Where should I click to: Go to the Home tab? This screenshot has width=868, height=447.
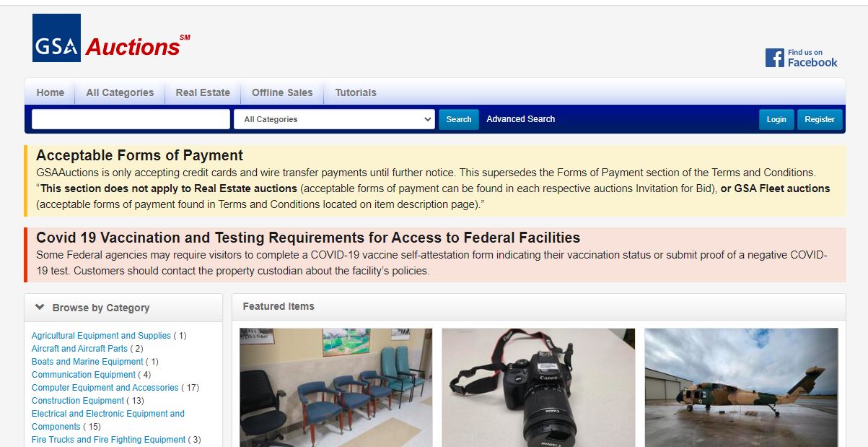click(x=51, y=92)
